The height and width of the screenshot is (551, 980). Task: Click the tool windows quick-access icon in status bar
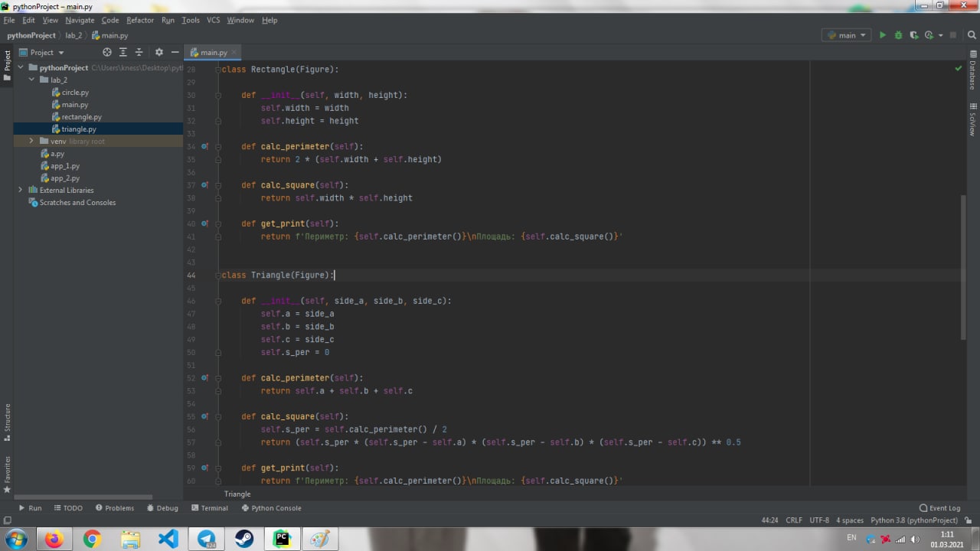pyautogui.click(x=8, y=520)
